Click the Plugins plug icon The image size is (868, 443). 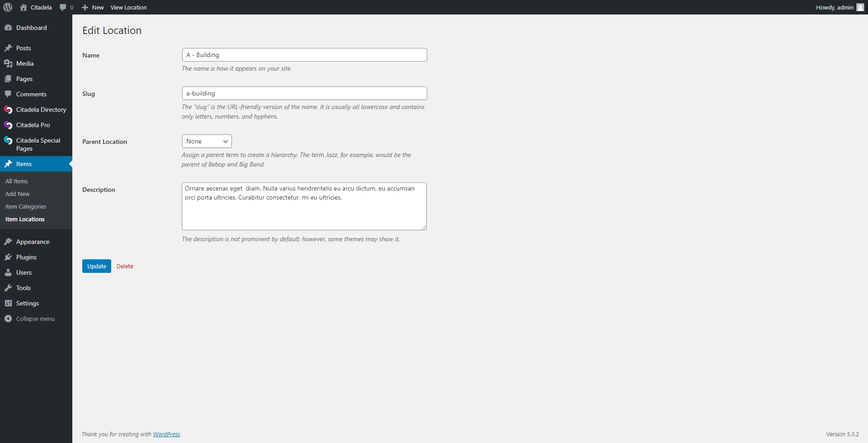(x=8, y=257)
